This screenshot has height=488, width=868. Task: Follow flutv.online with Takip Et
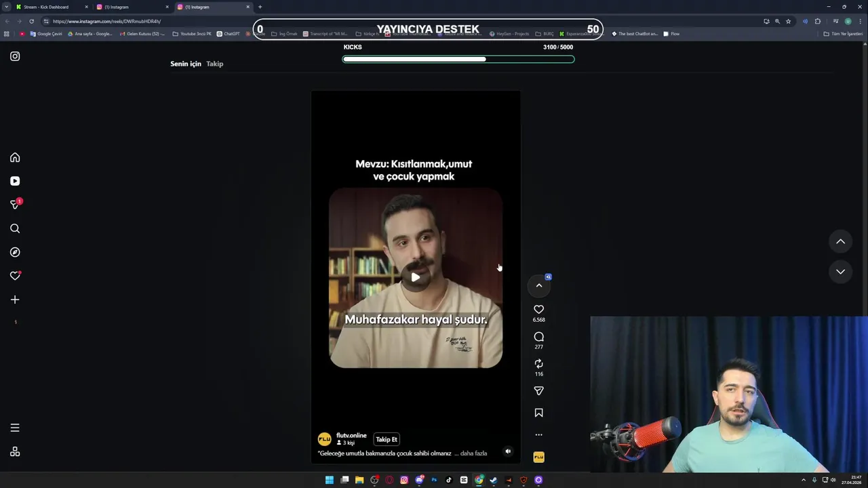point(387,439)
